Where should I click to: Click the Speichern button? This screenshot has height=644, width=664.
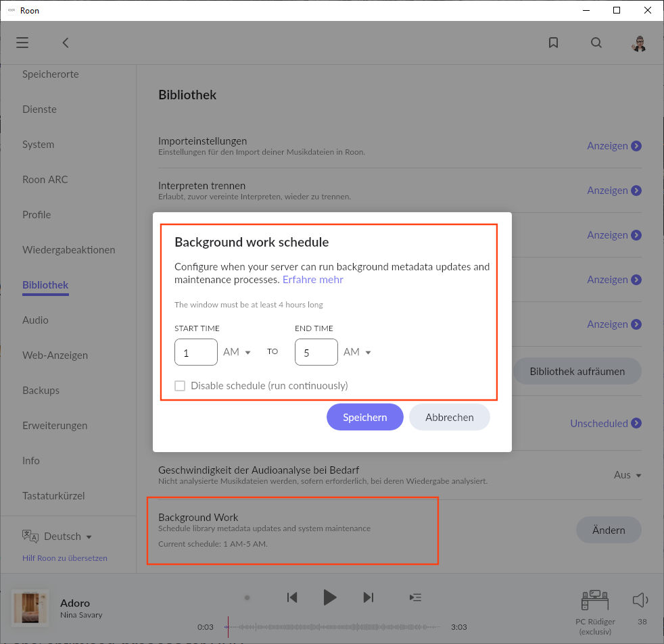point(364,418)
